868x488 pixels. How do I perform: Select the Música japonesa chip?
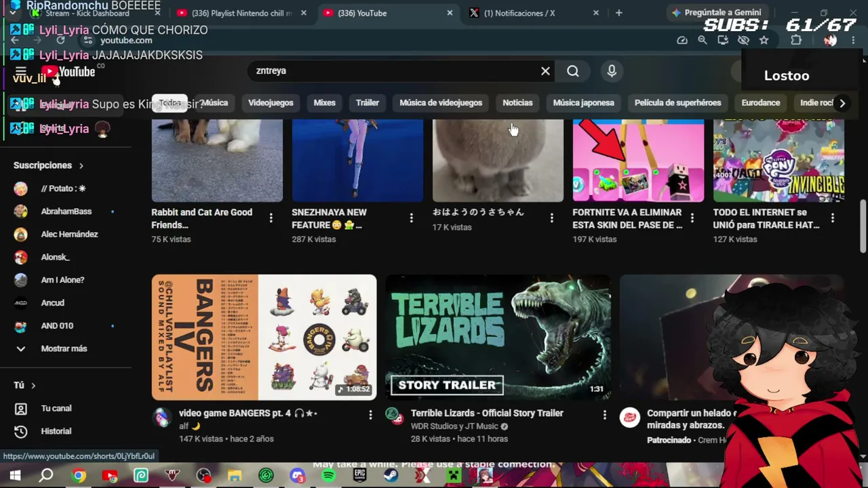click(x=583, y=103)
